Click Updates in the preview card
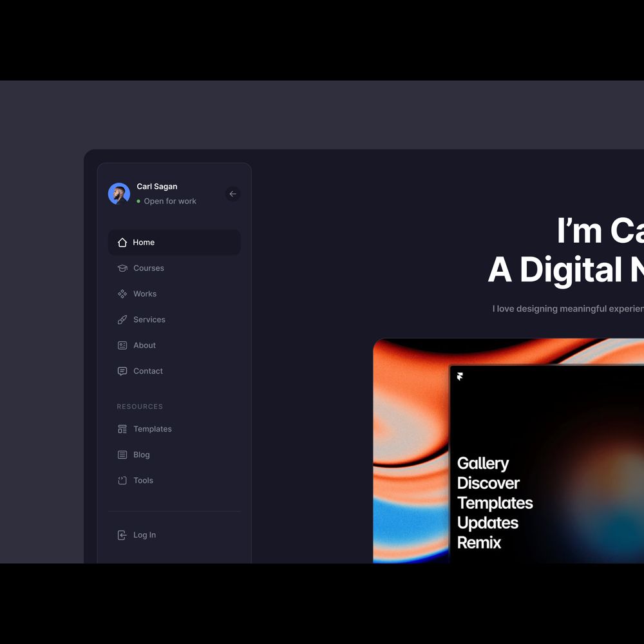 488,523
